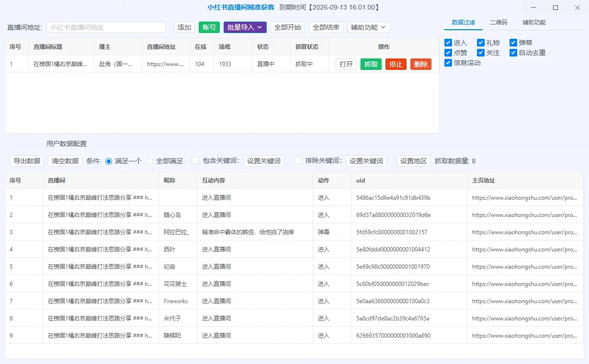Click the green 抓取 button

click(x=371, y=64)
